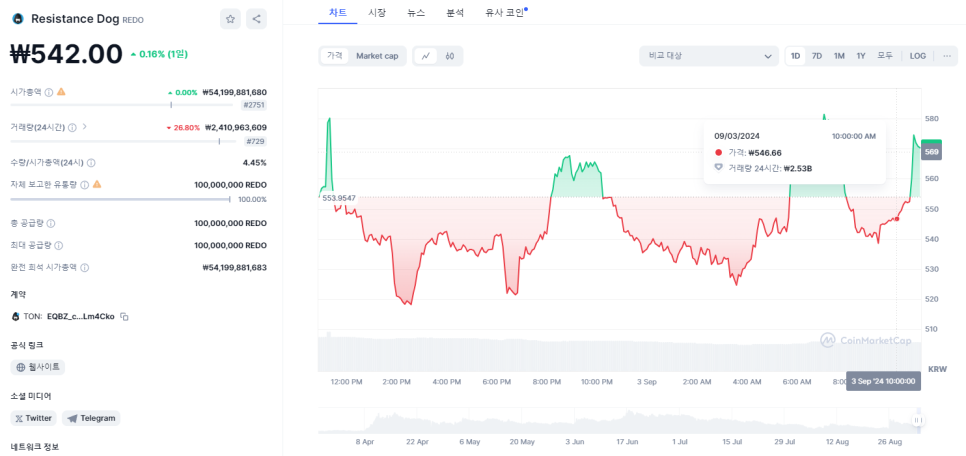
Task: Open the 비교 대상 dropdown
Action: (709, 56)
